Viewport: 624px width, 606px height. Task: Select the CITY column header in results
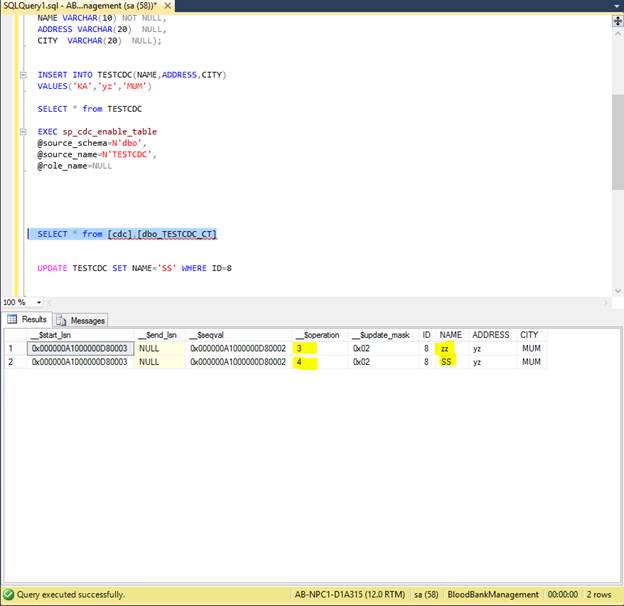(x=529, y=335)
